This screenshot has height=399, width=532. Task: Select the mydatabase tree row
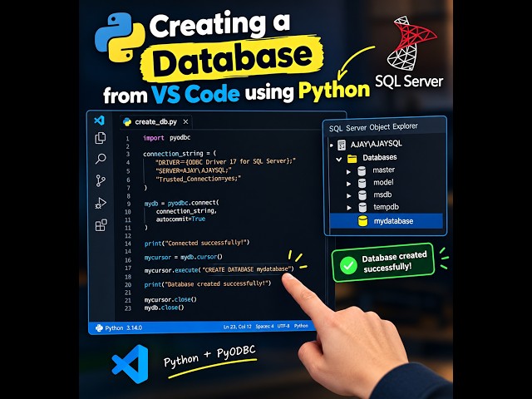(x=386, y=221)
